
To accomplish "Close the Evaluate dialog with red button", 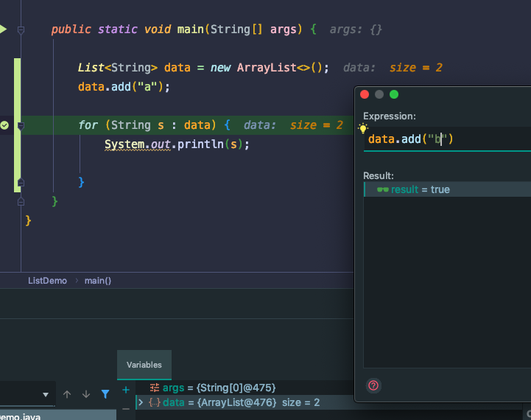I will click(365, 94).
